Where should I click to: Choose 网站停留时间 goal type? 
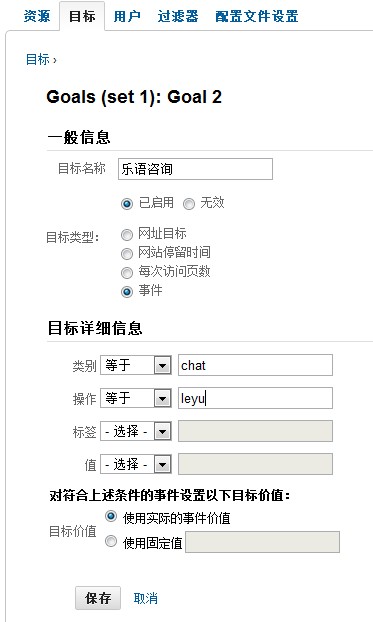point(127,253)
